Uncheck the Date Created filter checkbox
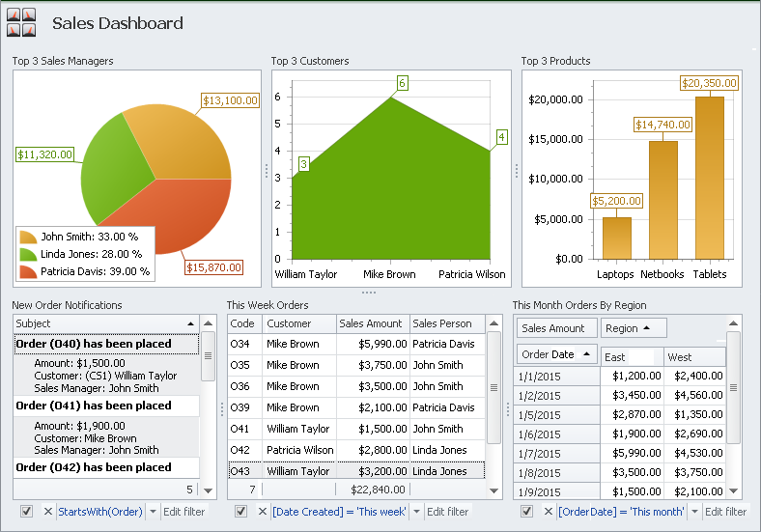Image resolution: width=761 pixels, height=532 pixels. (241, 512)
